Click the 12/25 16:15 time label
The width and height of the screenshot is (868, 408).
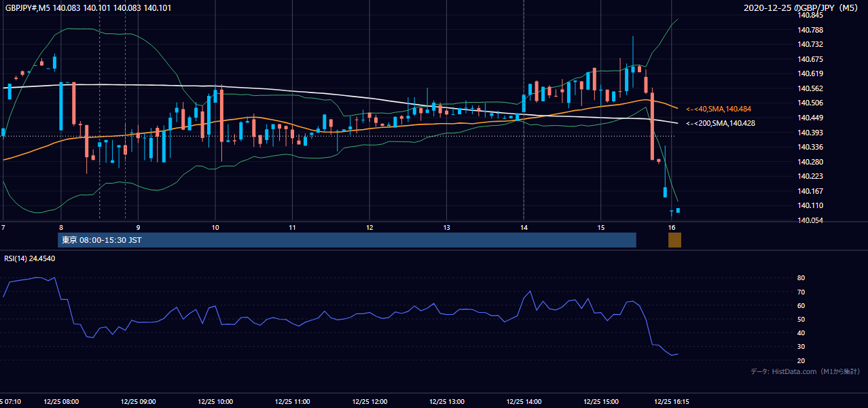pos(671,401)
